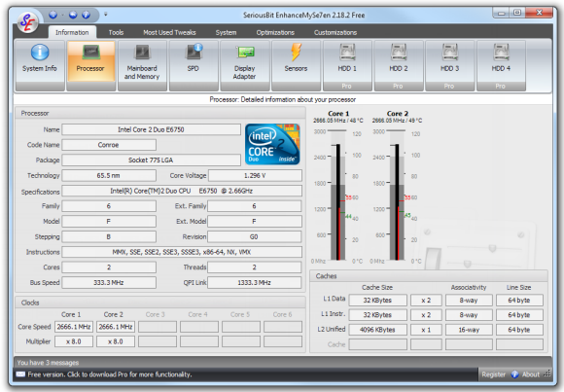Open the Sensors lightning icon
This screenshot has width=564, height=392.
coord(296,65)
